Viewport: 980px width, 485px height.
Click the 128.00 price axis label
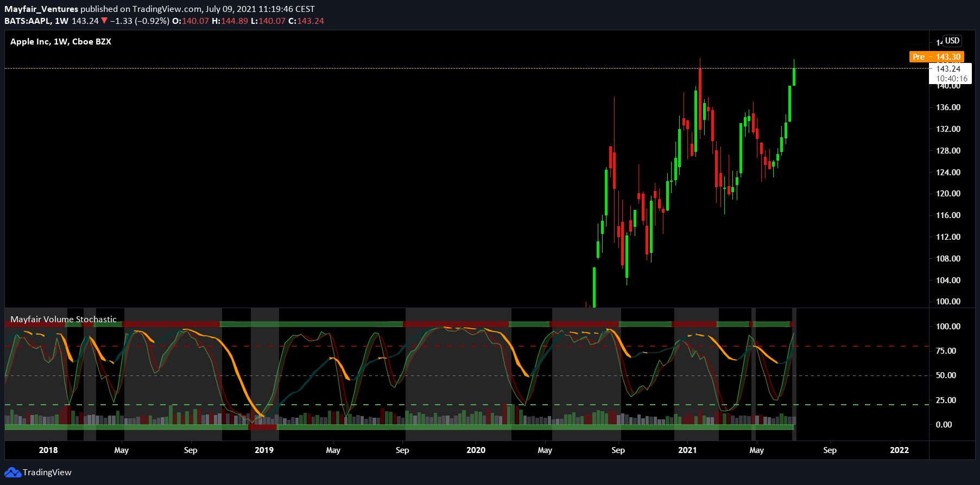948,151
